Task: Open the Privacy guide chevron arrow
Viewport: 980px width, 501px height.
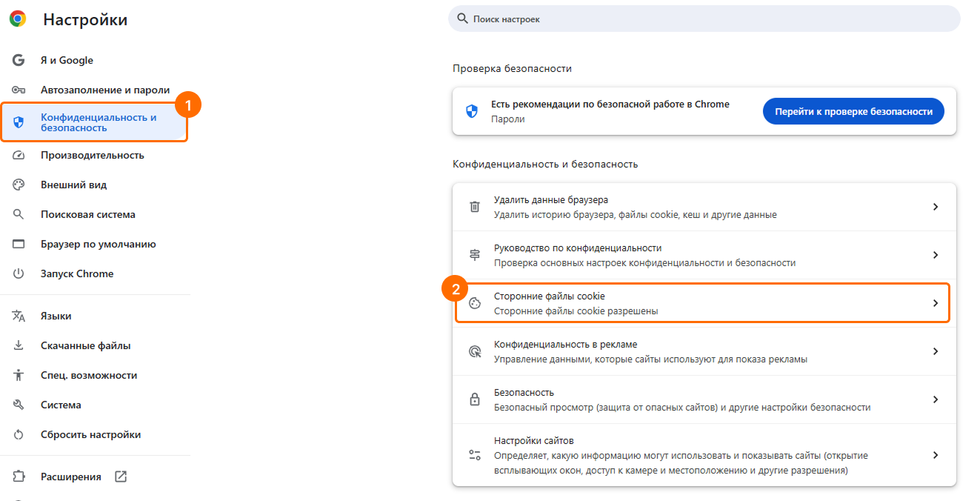Action: (x=936, y=255)
